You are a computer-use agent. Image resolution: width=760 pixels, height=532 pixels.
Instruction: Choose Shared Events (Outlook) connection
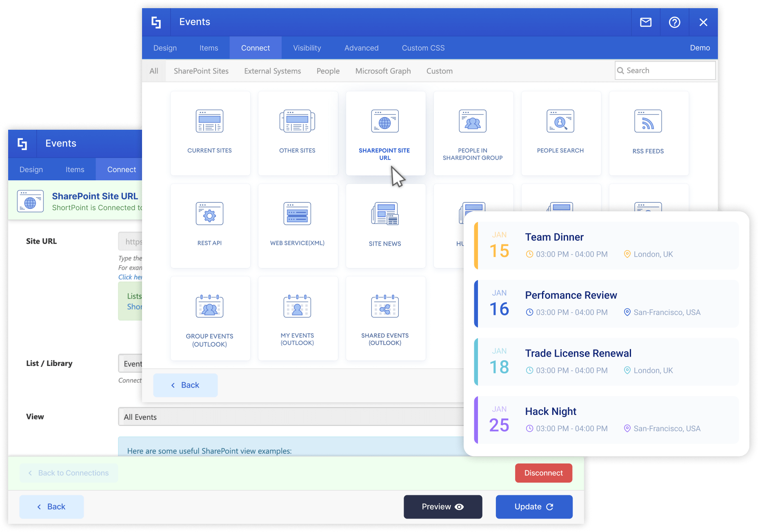pos(385,318)
